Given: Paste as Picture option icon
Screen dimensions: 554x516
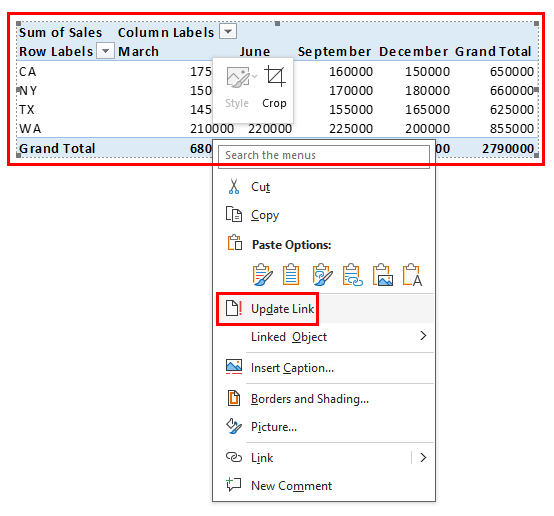Looking at the screenshot, I should click(383, 275).
